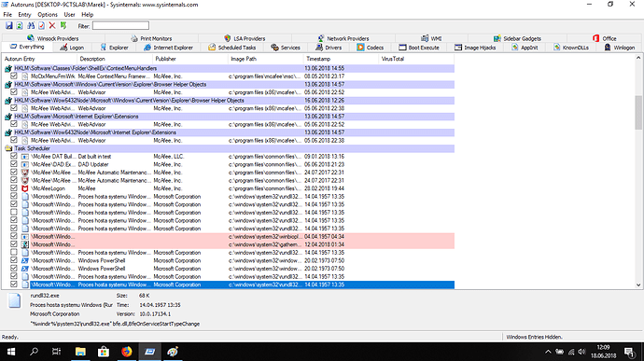This screenshot has width=644, height=361.
Task: Open the Options menu
Action: tap(48, 14)
